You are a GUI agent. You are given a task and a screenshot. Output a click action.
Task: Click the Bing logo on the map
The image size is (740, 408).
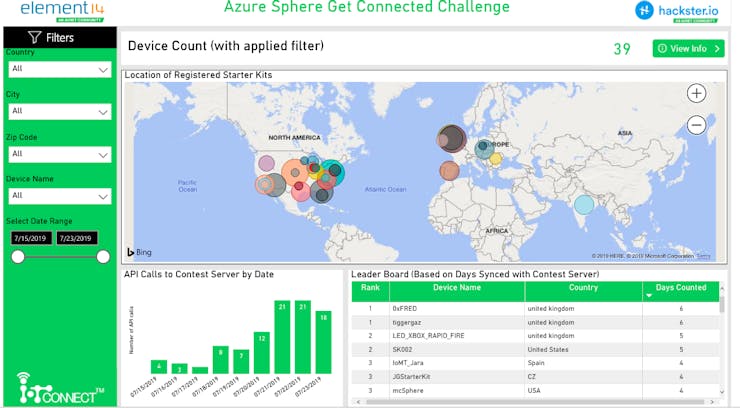point(139,252)
